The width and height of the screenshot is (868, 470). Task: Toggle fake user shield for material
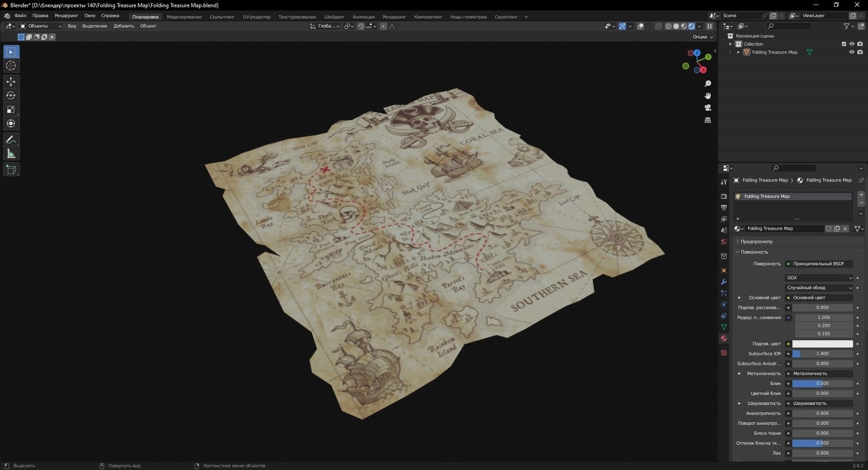coord(829,229)
